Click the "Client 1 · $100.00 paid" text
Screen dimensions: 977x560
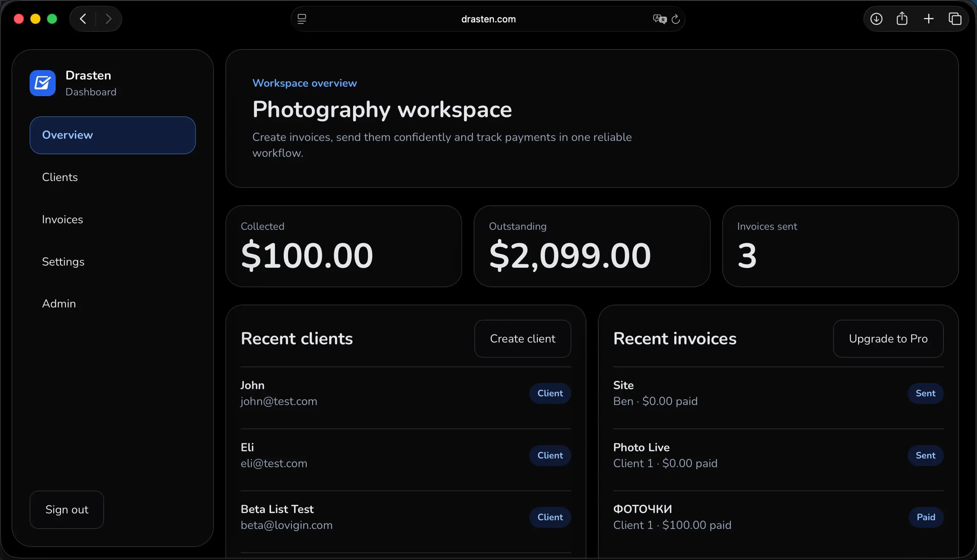[x=672, y=525]
